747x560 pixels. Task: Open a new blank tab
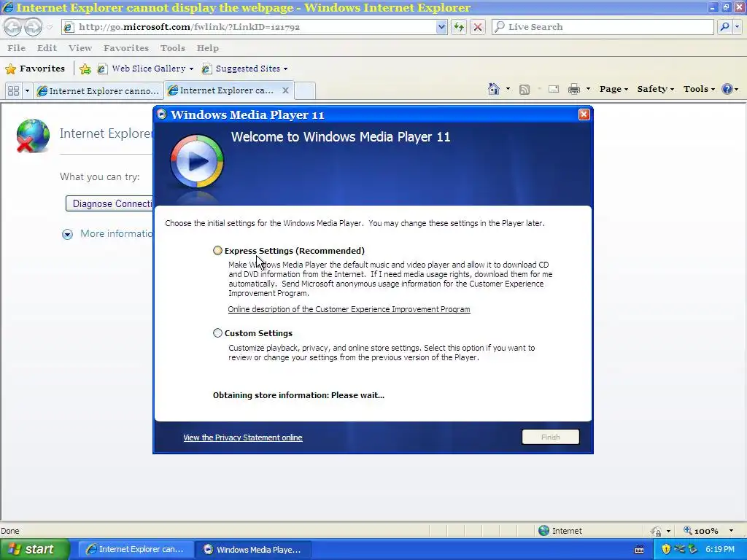(304, 90)
